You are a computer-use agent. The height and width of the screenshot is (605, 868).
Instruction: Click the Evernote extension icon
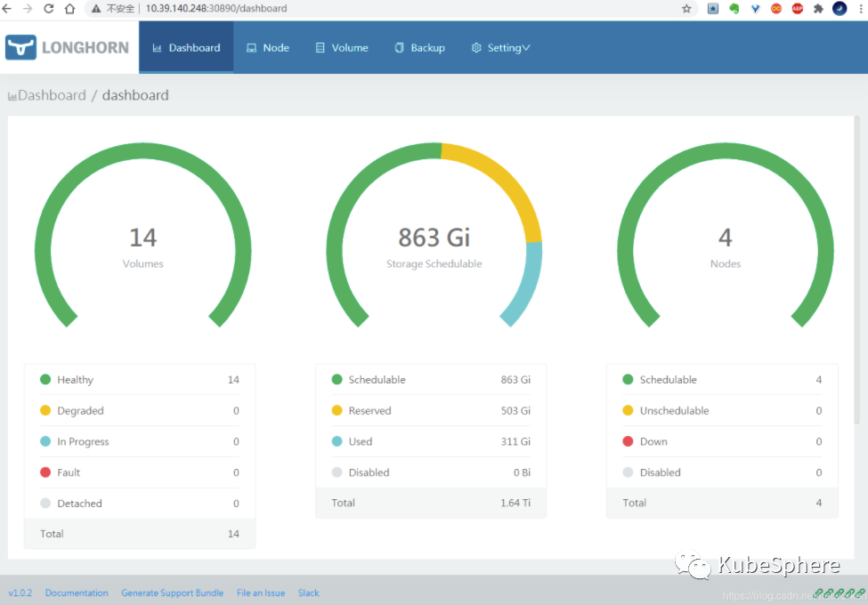click(733, 8)
